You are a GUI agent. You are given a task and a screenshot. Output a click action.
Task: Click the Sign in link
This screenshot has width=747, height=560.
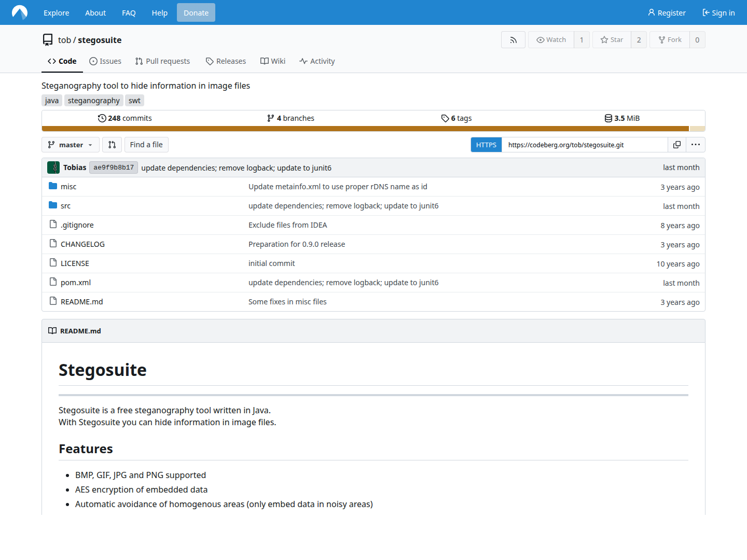[x=718, y=13]
